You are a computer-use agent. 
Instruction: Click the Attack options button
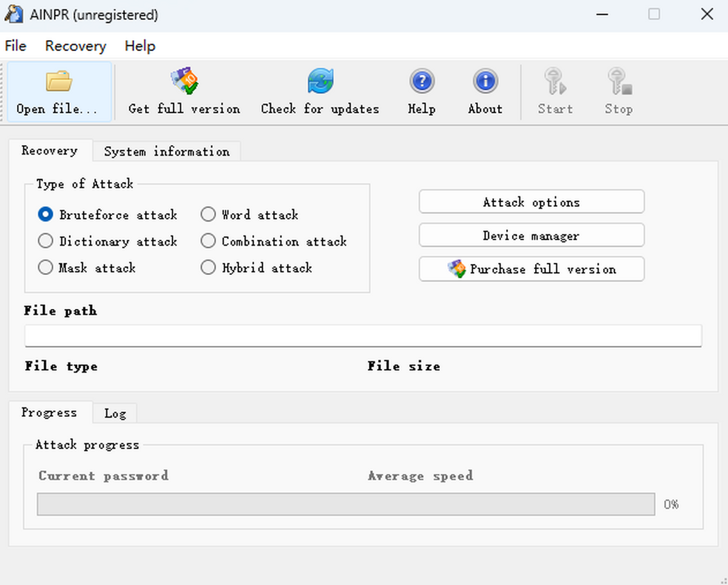pos(531,202)
